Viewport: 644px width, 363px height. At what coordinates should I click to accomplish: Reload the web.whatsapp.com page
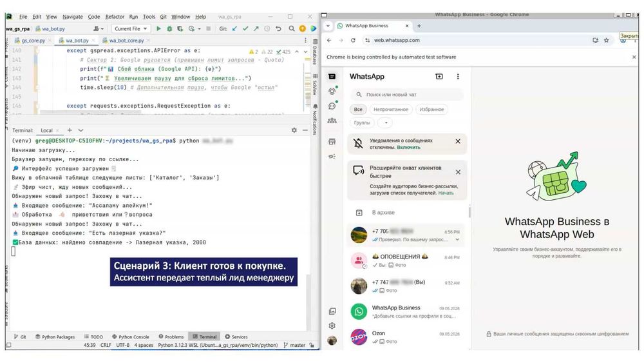(353, 40)
